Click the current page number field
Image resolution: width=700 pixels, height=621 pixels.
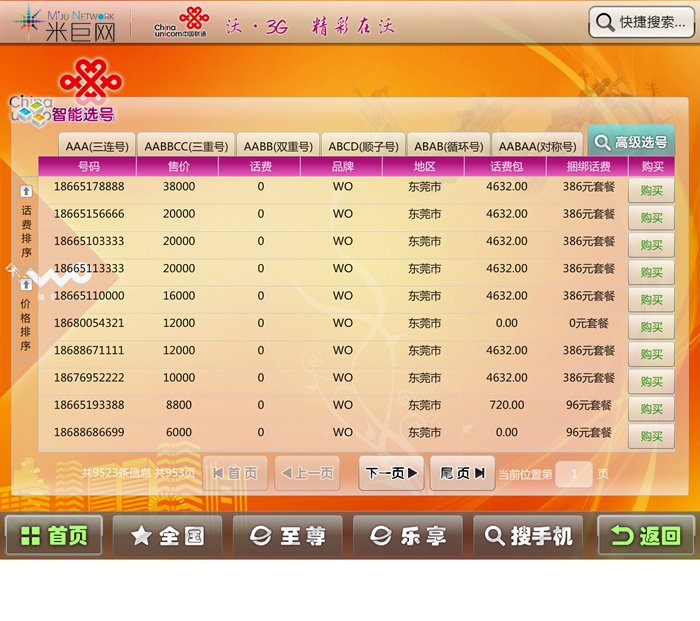[x=574, y=474]
